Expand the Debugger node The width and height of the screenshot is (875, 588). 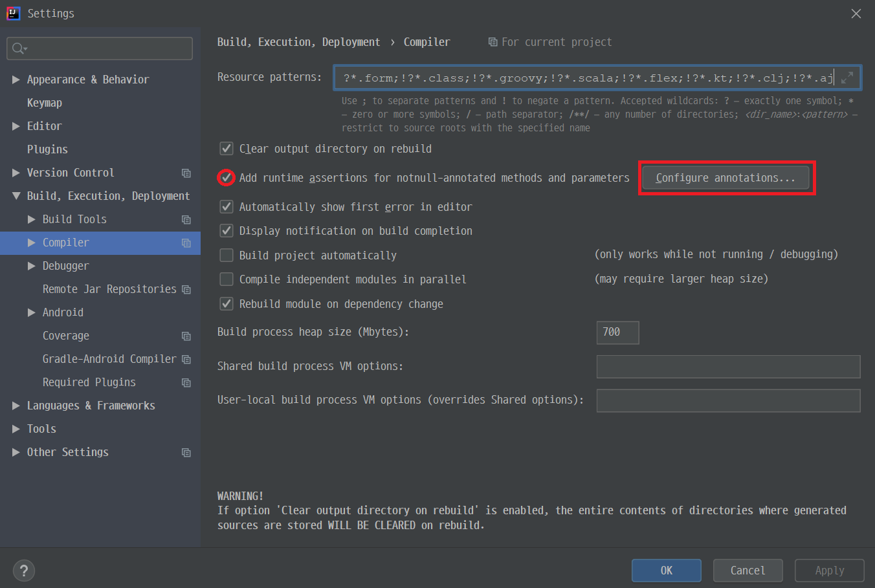tap(32, 266)
